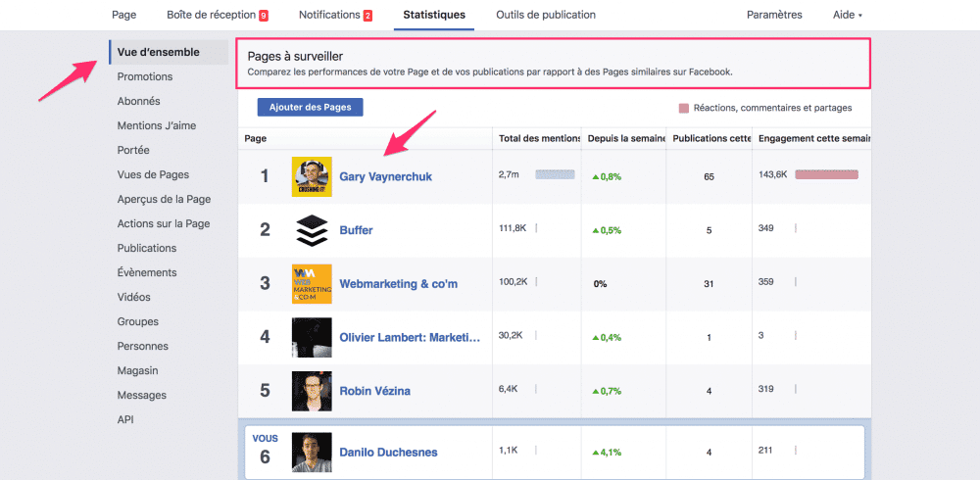Click the 111,8K likes value for Buffer

513,228
